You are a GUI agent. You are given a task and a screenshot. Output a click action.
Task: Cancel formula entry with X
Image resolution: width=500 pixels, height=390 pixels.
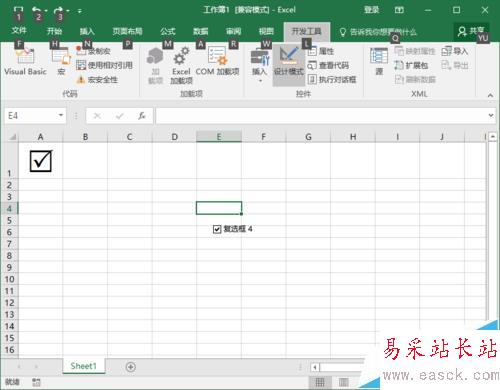click(x=97, y=116)
